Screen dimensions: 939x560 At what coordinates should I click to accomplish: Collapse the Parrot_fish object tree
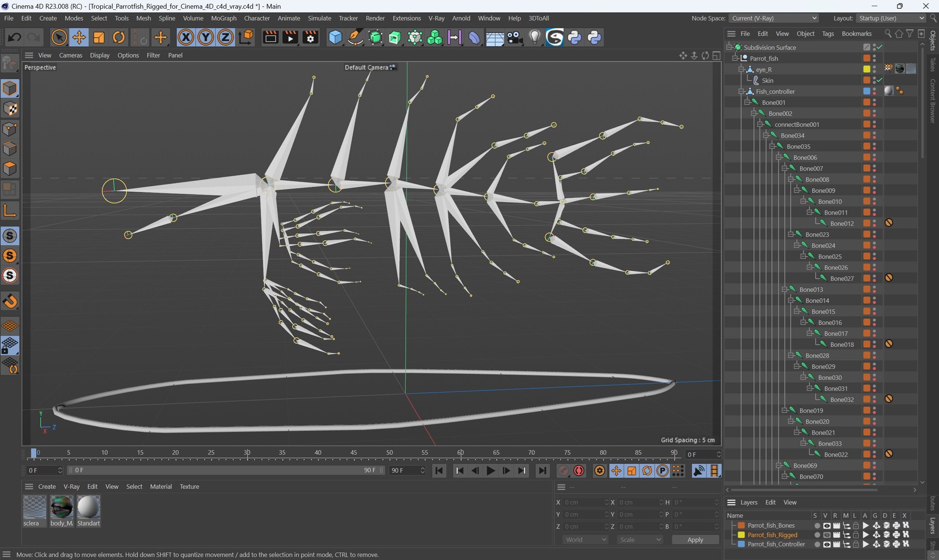(x=735, y=58)
